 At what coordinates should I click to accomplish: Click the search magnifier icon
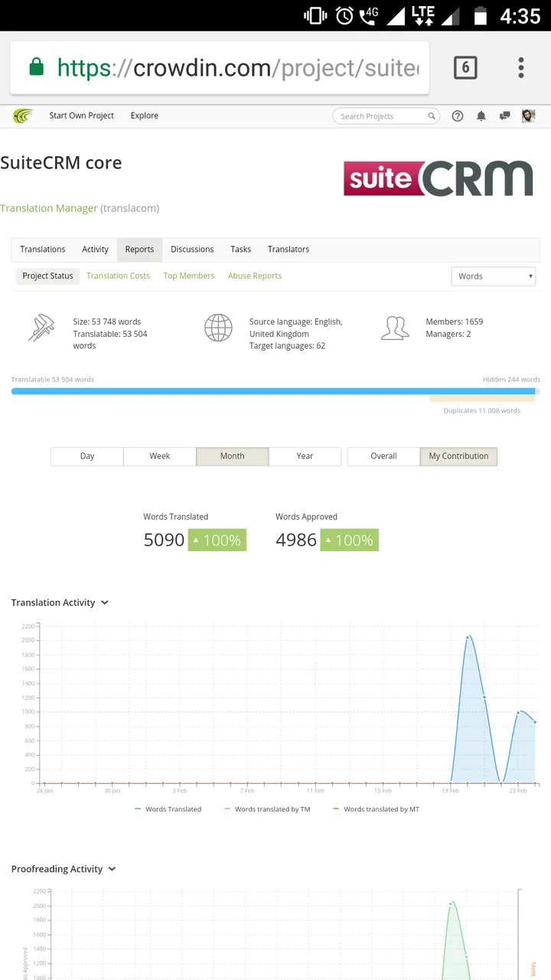coord(432,116)
